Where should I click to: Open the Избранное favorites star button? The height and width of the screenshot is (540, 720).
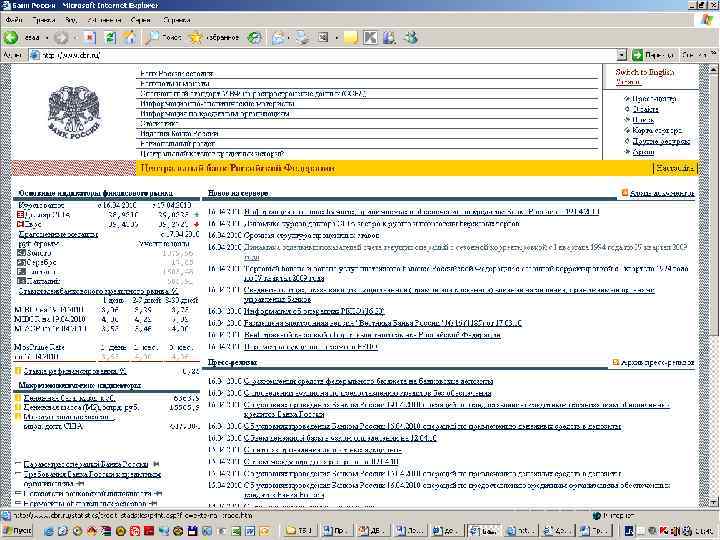214,38
